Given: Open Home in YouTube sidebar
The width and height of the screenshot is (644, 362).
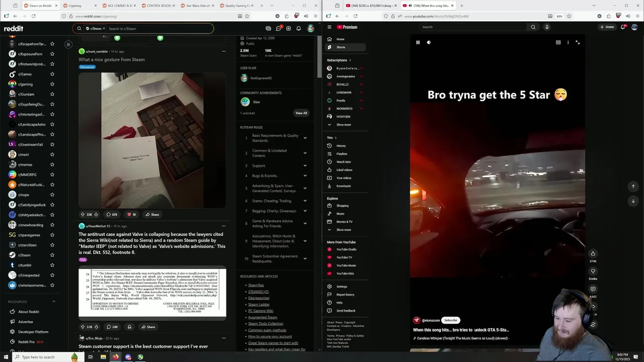Looking at the screenshot, I should click(345, 39).
